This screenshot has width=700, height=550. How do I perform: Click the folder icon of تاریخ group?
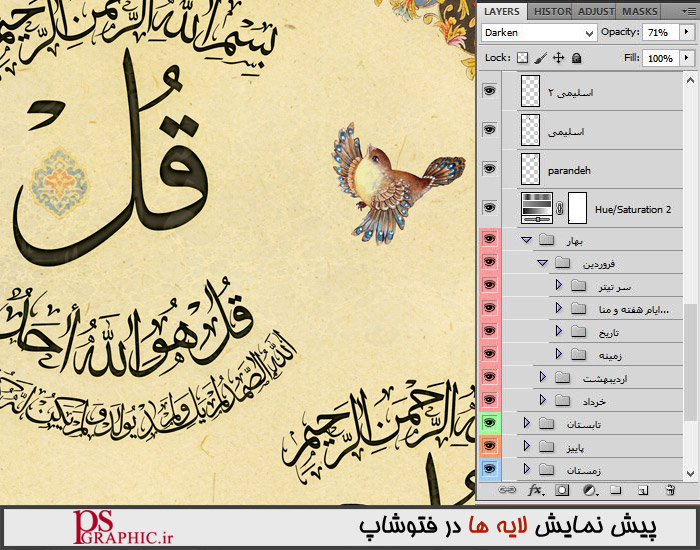tap(579, 331)
